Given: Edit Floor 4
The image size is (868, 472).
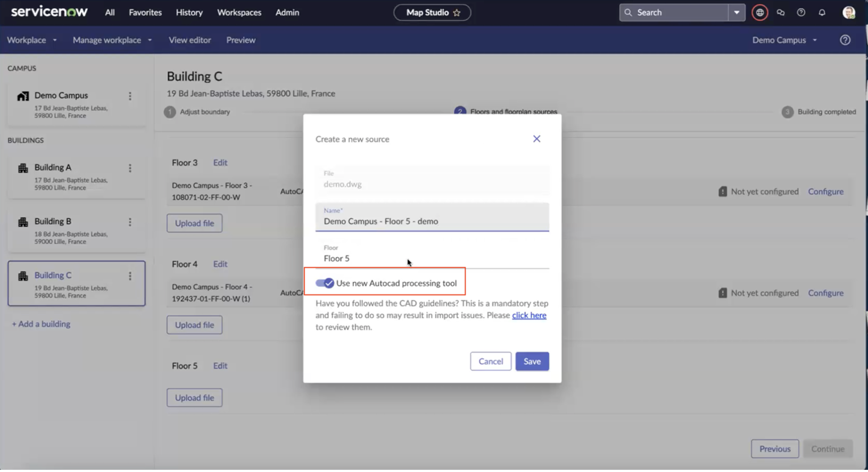Looking at the screenshot, I should [220, 264].
